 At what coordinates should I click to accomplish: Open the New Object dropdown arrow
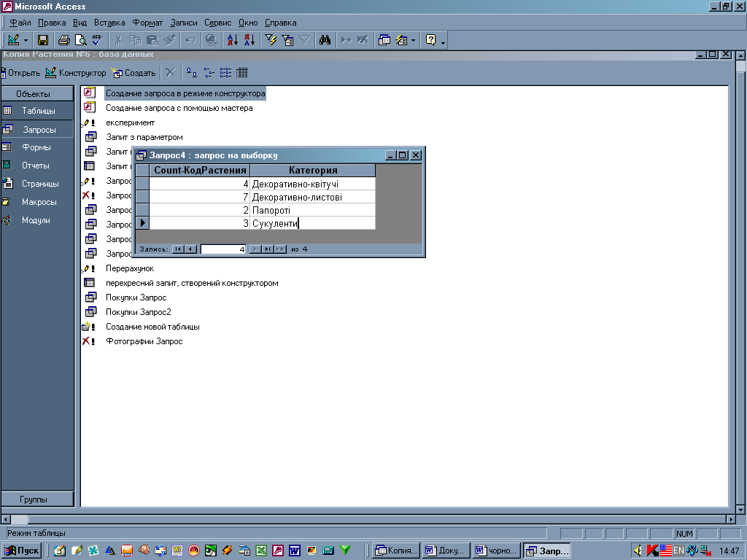(413, 41)
